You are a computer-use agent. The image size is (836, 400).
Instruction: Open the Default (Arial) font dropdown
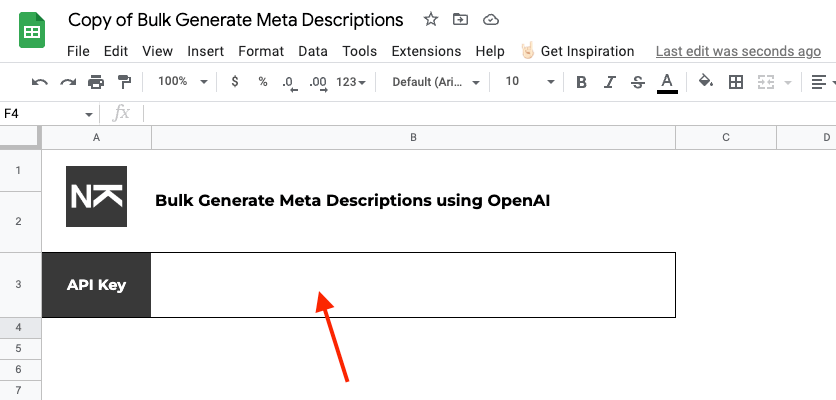coord(435,82)
